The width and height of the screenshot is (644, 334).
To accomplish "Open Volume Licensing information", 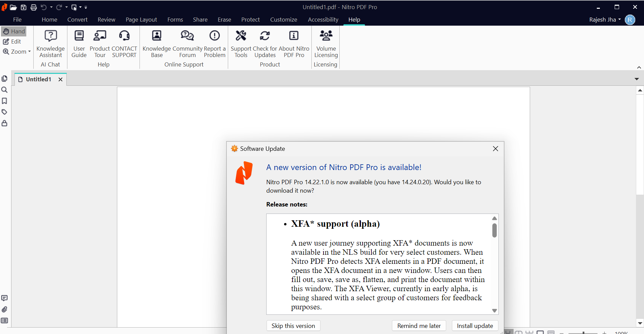I will (326, 44).
